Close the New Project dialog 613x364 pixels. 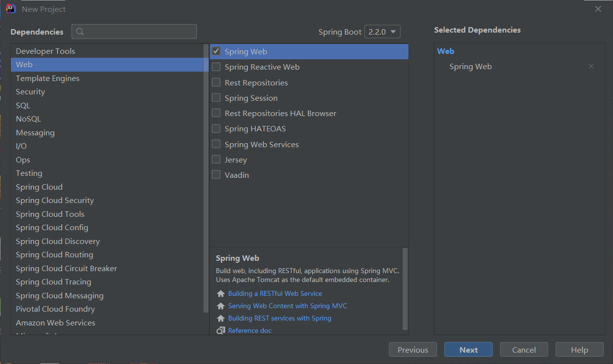click(598, 9)
